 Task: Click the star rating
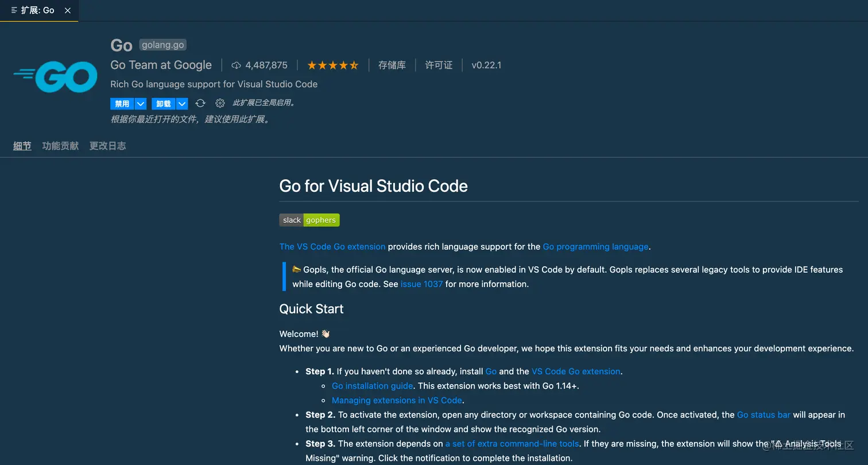[x=333, y=65]
